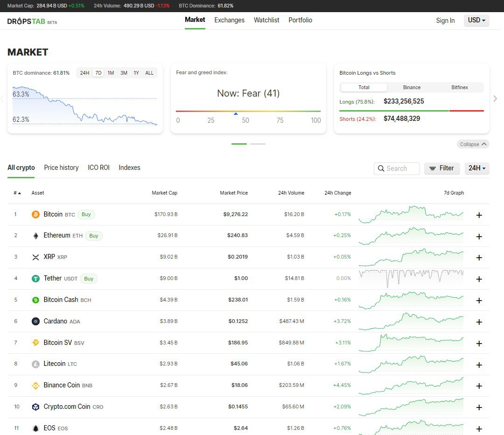Screen dimensions: 504x435
Task: Click Buy next to Bitcoin
Action: tap(86, 214)
